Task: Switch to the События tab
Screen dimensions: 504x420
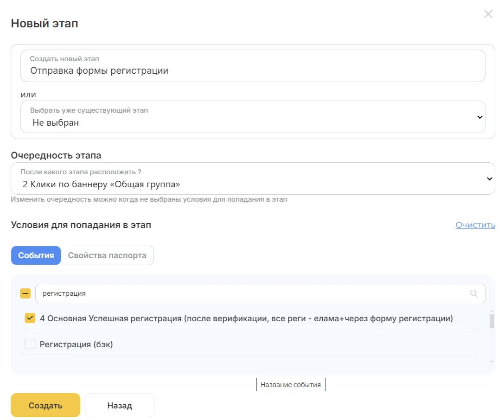Action: pyautogui.click(x=36, y=255)
